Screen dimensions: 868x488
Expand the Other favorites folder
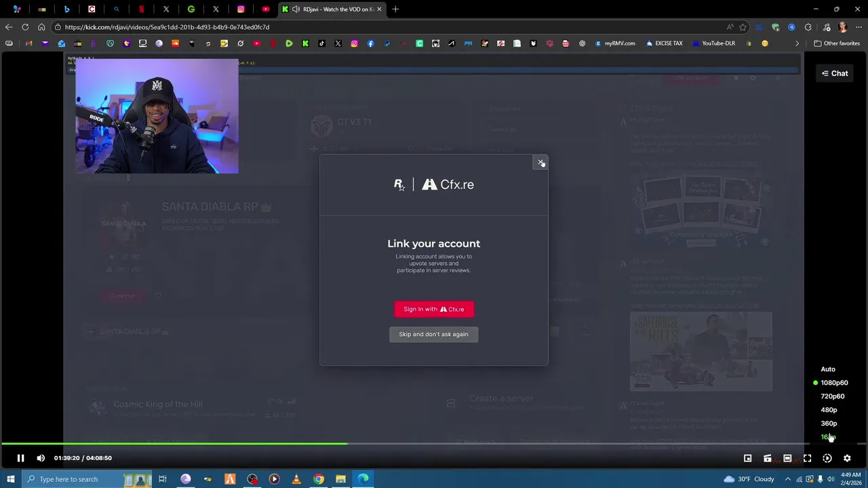pyautogui.click(x=837, y=43)
